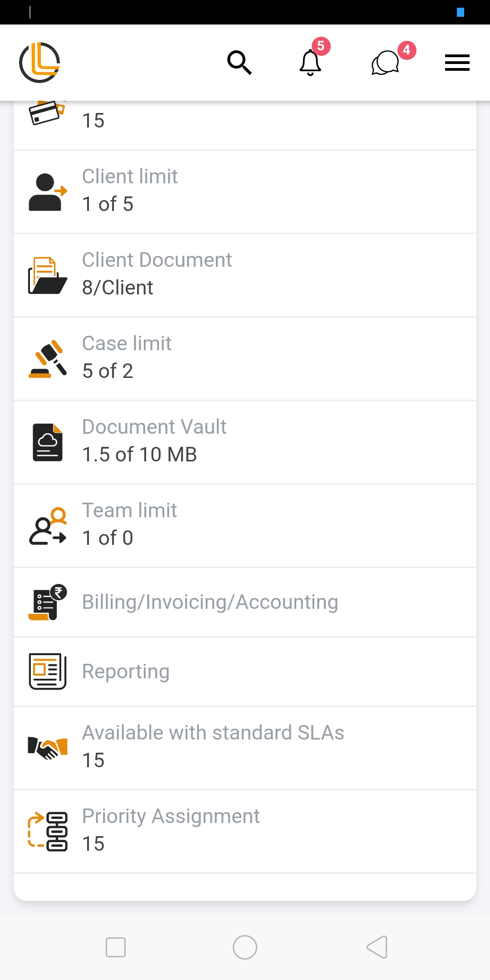Click the Reporting newspaper icon
490x980 pixels.
coord(48,671)
